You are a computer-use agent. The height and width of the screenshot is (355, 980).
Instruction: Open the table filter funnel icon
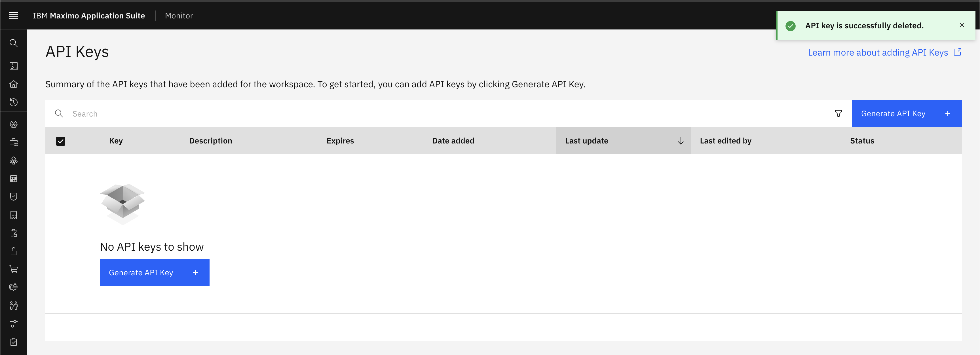(x=838, y=113)
